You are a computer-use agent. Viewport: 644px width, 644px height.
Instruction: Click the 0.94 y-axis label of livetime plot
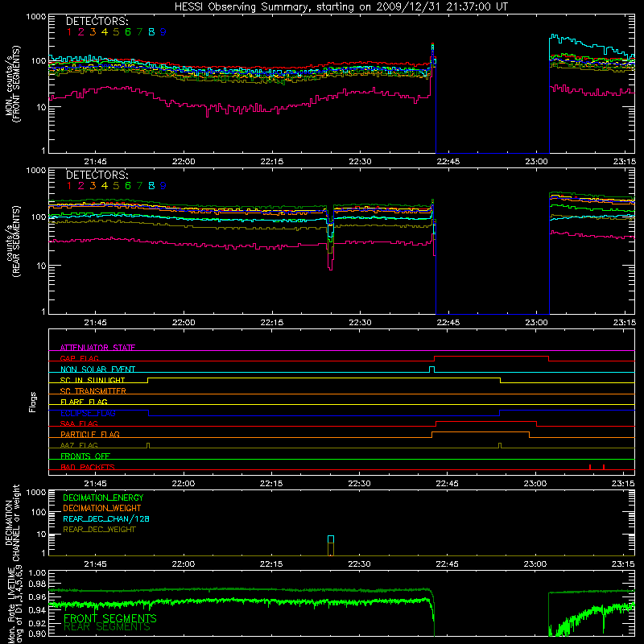click(38, 610)
